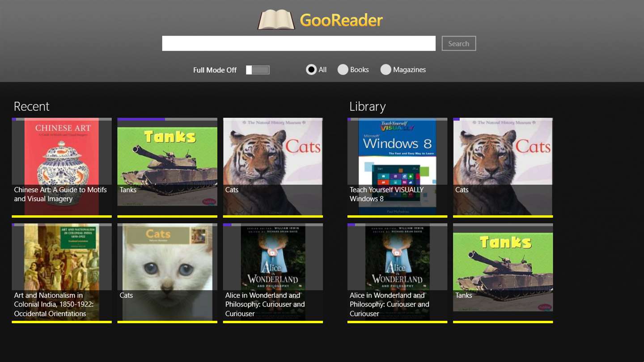Screen dimensions: 644x362
Task: Click the Recent section heading
Action: [x=31, y=106]
